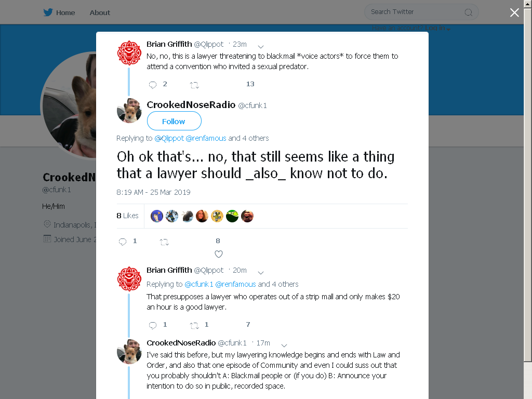
Task: Reply to the main CrookedNoseRadio tweet
Action: pyautogui.click(x=123, y=242)
